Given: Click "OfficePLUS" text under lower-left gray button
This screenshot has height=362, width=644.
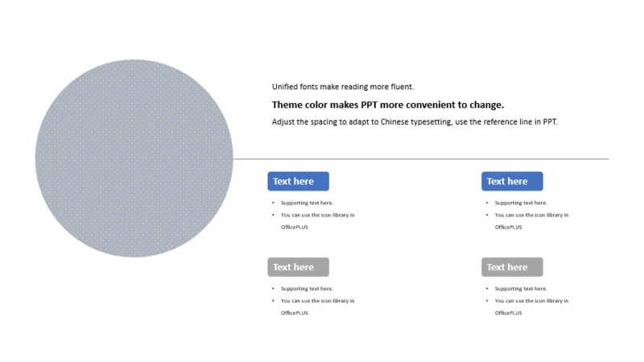Looking at the screenshot, I should pos(294,313).
